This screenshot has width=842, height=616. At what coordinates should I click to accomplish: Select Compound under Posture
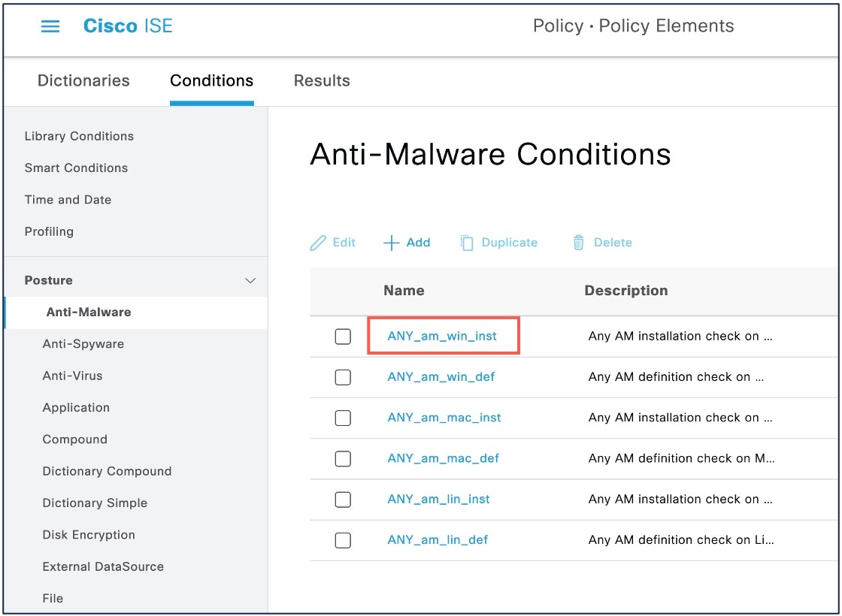pyautogui.click(x=74, y=439)
